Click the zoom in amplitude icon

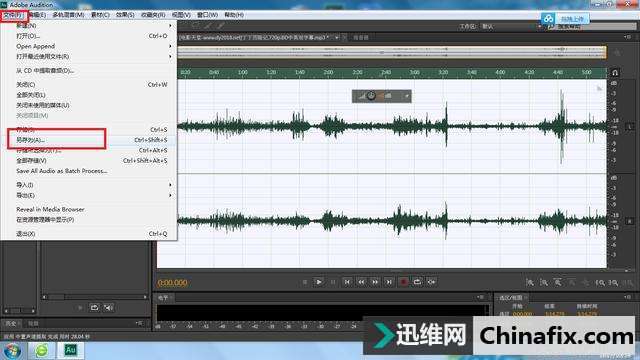click(530, 282)
